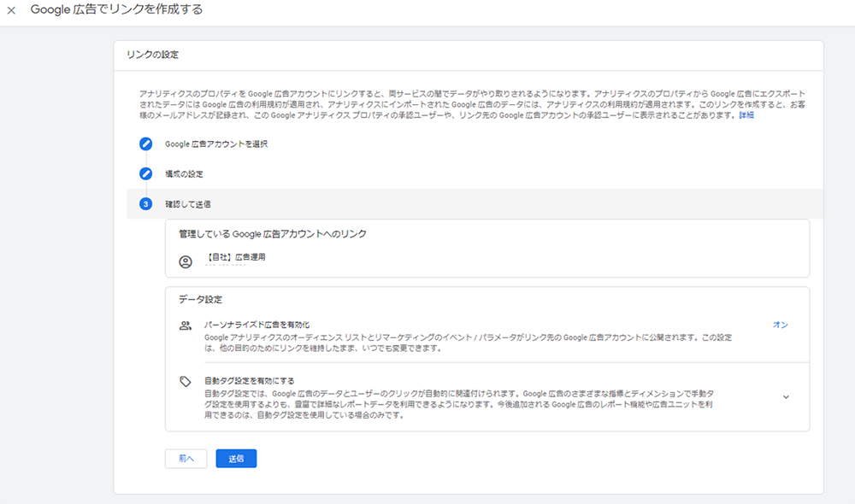Viewport: 855px width, 504px height.
Task: Click the オン status for personalized ads
Action: pyautogui.click(x=781, y=325)
